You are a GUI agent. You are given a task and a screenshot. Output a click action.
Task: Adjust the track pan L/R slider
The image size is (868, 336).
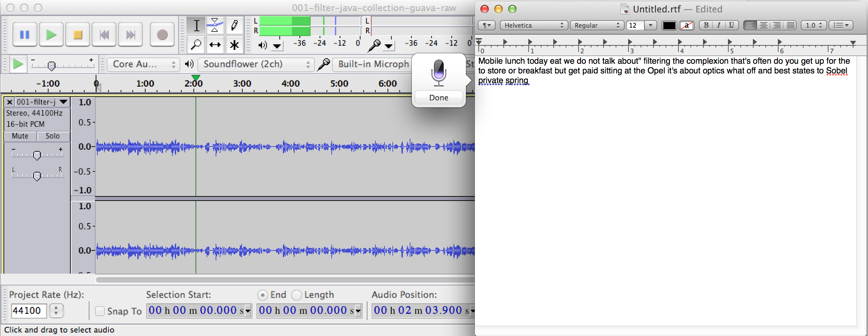coord(37,176)
